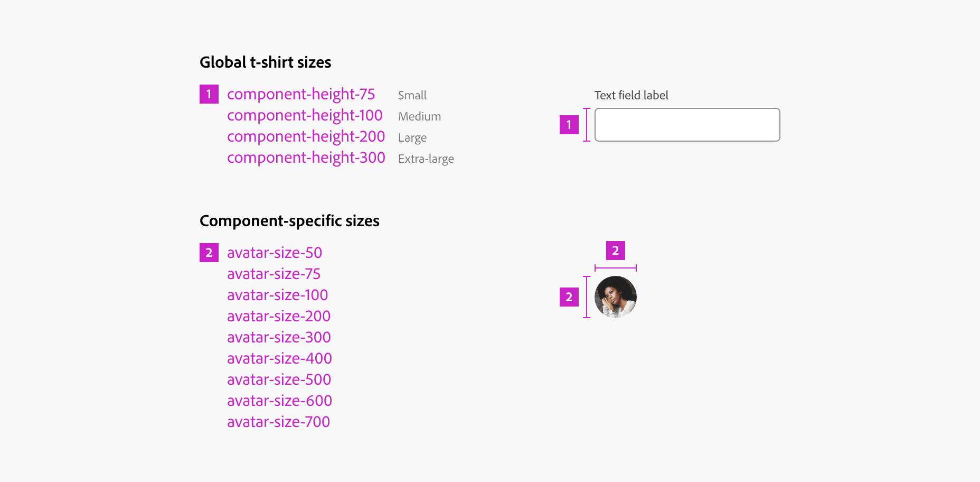Select the avatar-size-400 token

(x=279, y=358)
